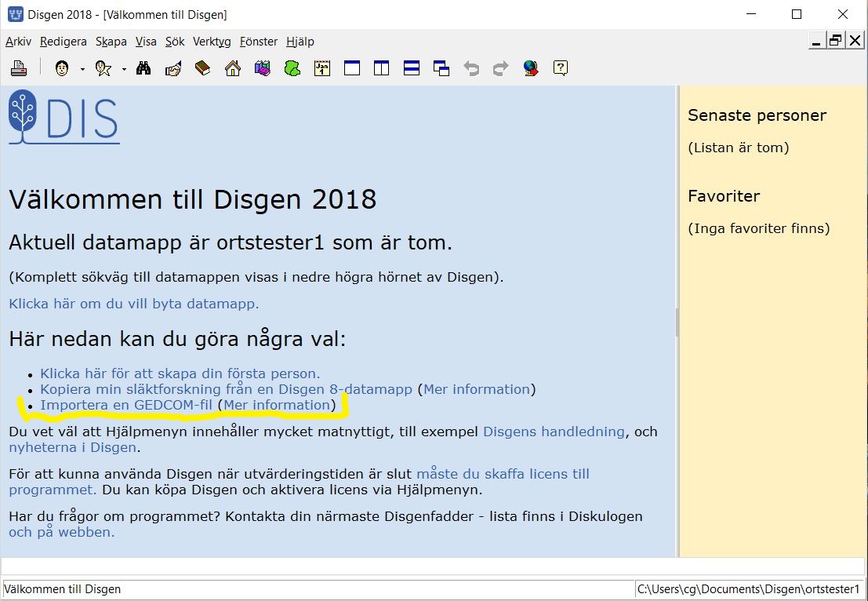Open the Hjälp menu
Viewport: 868px width, 601px height.
click(300, 42)
